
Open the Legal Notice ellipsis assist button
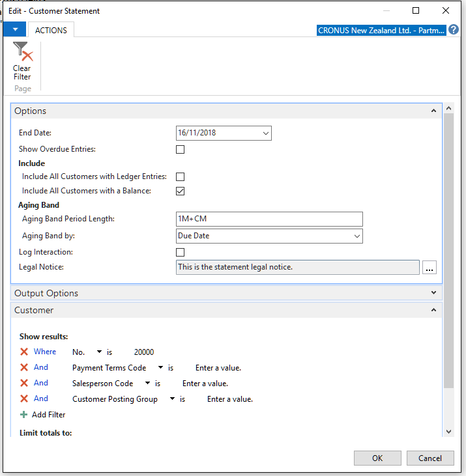pyautogui.click(x=430, y=268)
